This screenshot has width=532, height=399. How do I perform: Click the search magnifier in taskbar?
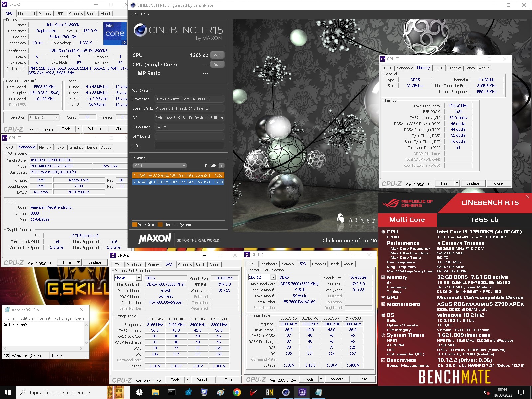click(23, 392)
